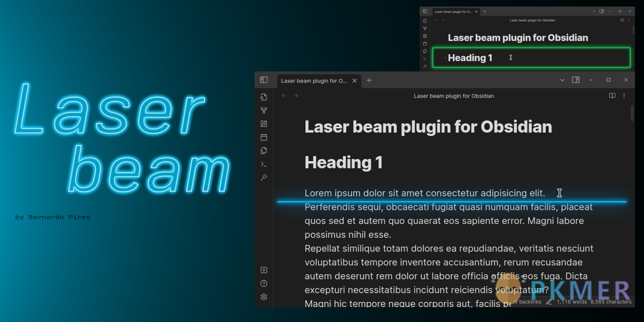Insert template icon in back window
The image size is (644, 322).
point(425,51)
